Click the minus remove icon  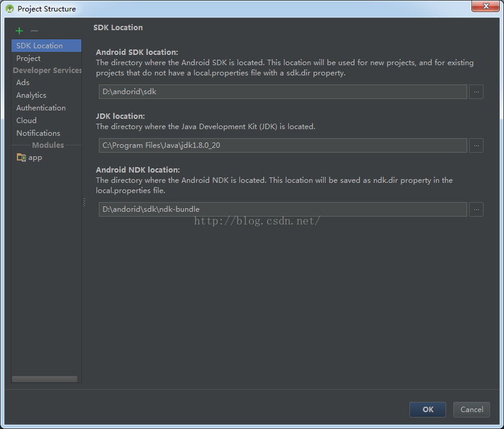point(34,31)
